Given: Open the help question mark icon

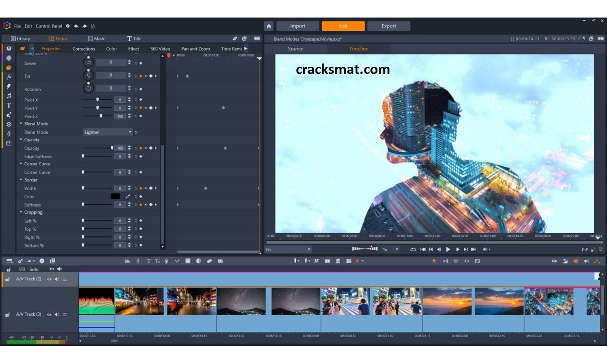Looking at the screenshot, I should click(x=68, y=26).
